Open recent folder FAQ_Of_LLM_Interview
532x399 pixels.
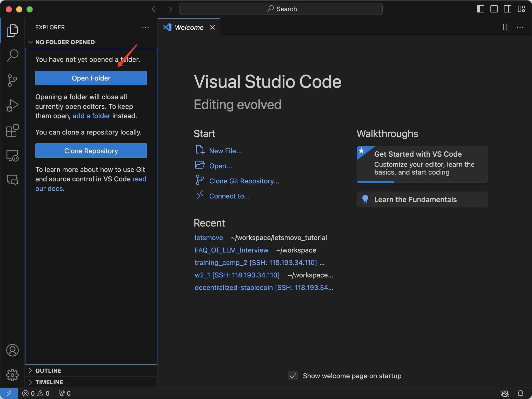click(231, 250)
